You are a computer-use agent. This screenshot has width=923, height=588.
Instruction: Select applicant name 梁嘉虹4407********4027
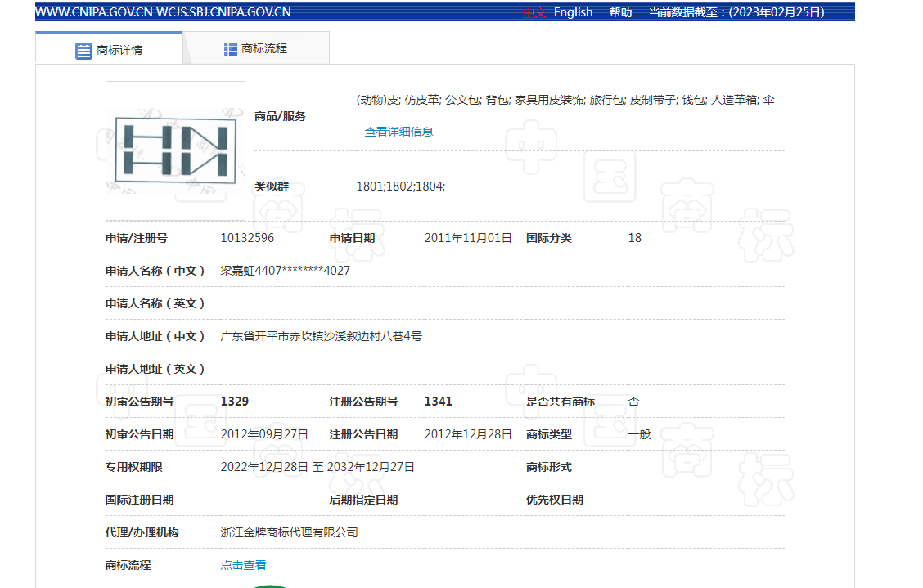point(285,271)
